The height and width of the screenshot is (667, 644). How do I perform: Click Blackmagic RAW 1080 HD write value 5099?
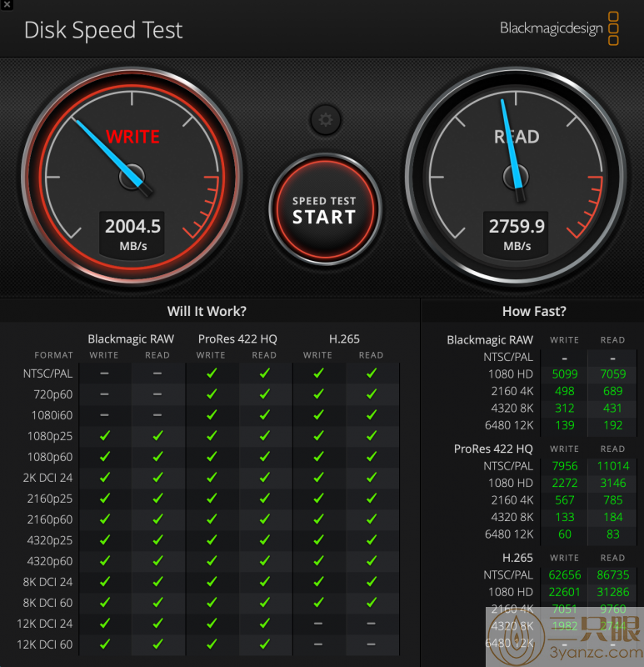(x=565, y=374)
